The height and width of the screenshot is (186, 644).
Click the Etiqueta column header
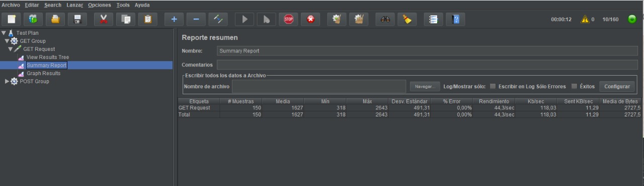click(x=199, y=101)
